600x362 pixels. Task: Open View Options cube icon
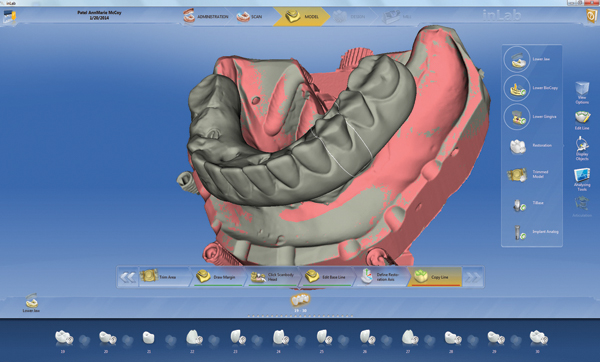click(582, 92)
